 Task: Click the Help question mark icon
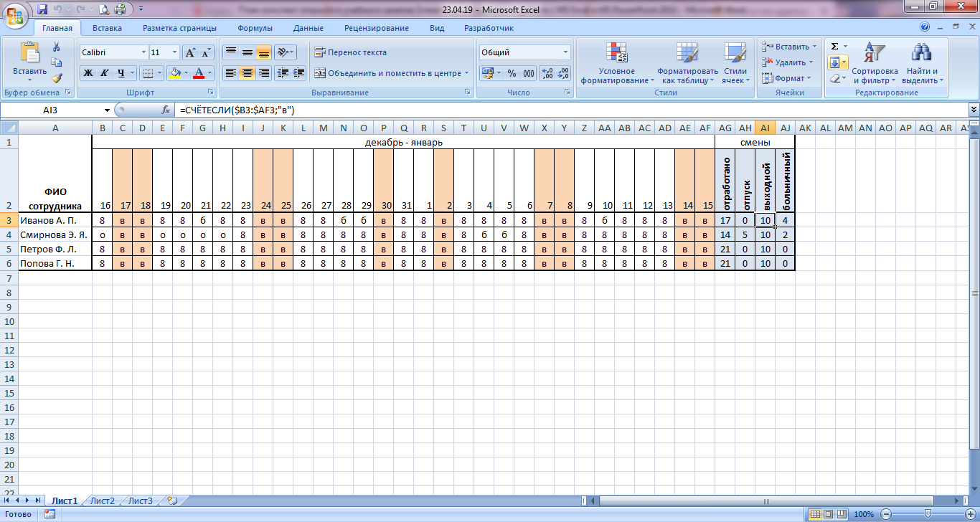point(925,27)
